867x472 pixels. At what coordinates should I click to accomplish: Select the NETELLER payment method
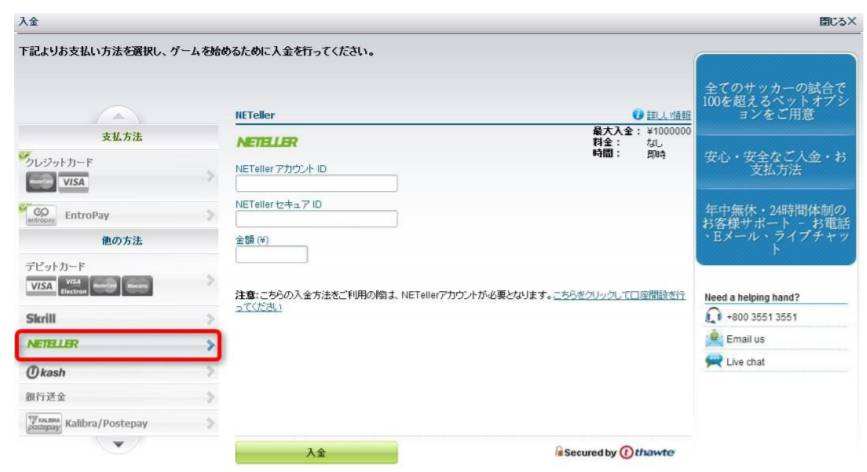point(118,345)
